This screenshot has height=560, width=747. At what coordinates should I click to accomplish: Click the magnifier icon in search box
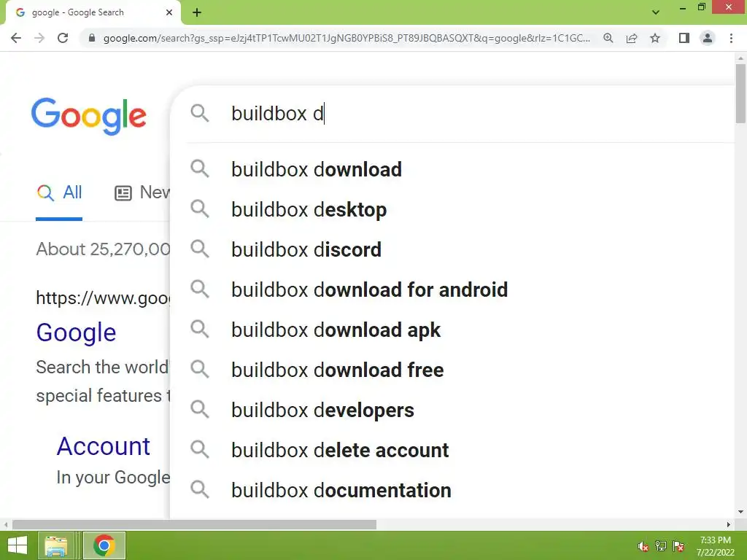point(200,113)
